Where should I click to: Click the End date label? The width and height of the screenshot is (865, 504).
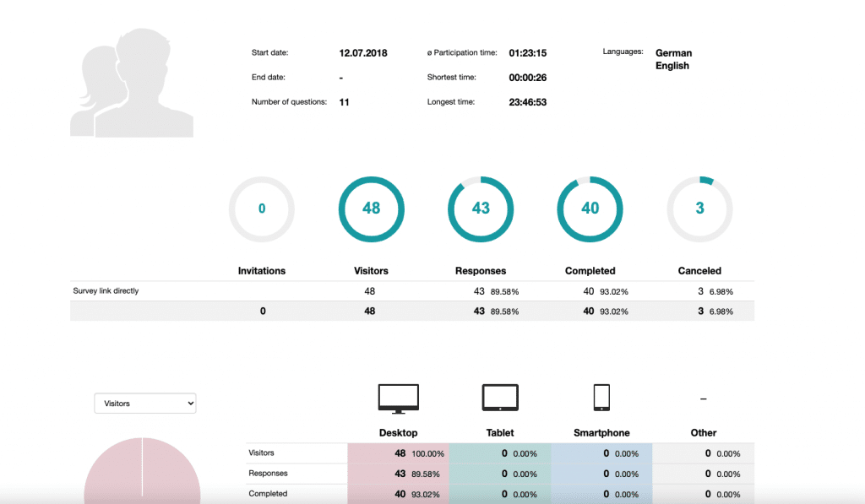pyautogui.click(x=268, y=77)
